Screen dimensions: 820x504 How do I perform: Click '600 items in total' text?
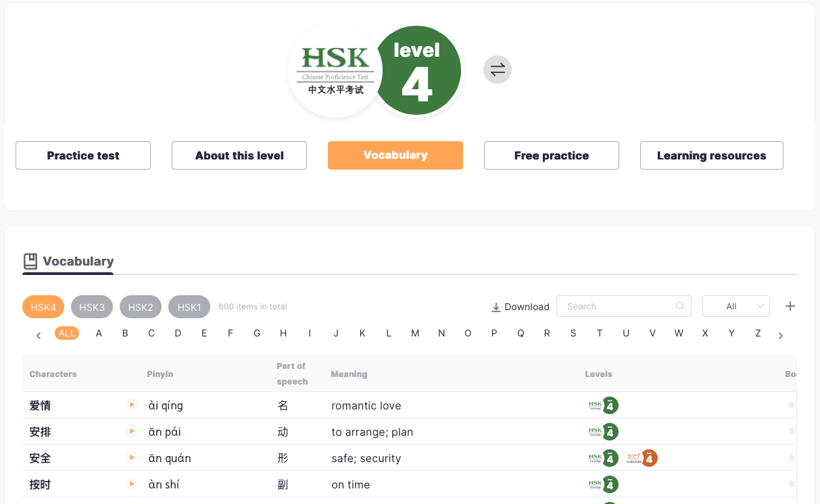[253, 307]
